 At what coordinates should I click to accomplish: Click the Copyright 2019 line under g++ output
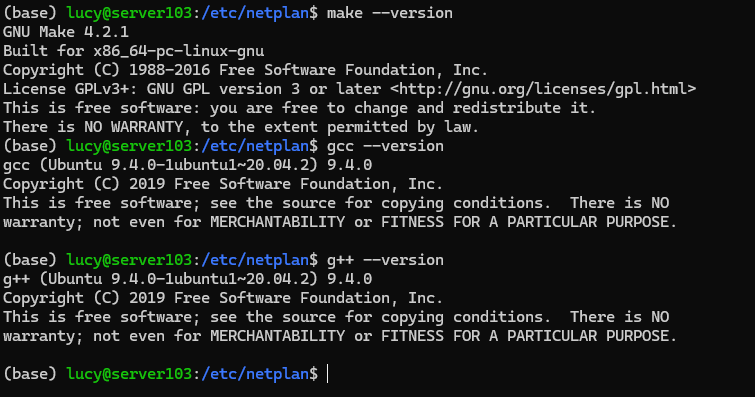[222, 298]
